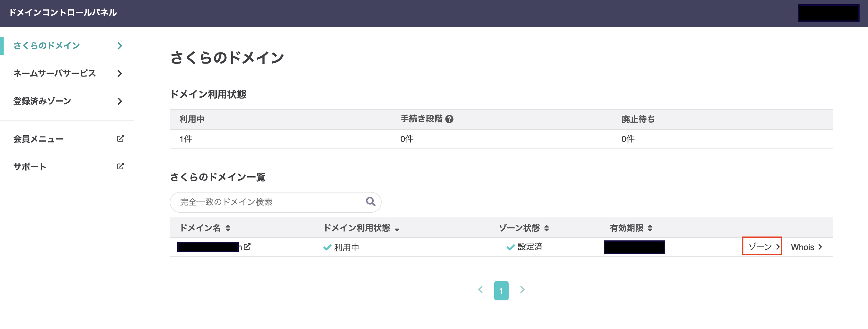Image resolution: width=868 pixels, height=329 pixels.
Task: Open Whois link for the domain
Action: coord(806,247)
